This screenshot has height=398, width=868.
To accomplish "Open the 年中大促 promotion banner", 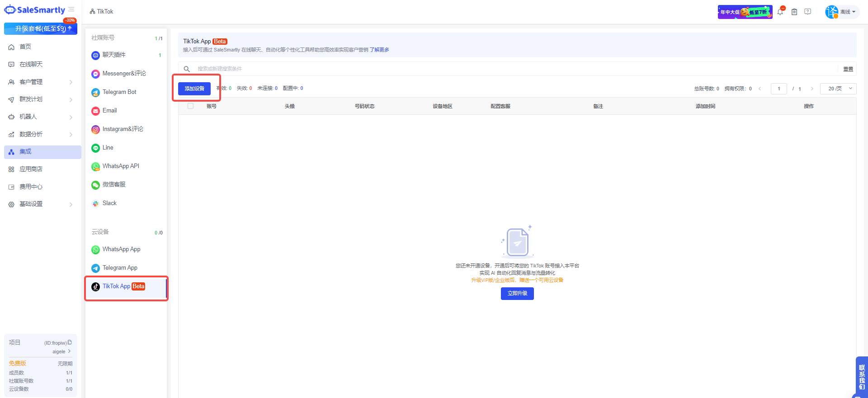I will [745, 12].
